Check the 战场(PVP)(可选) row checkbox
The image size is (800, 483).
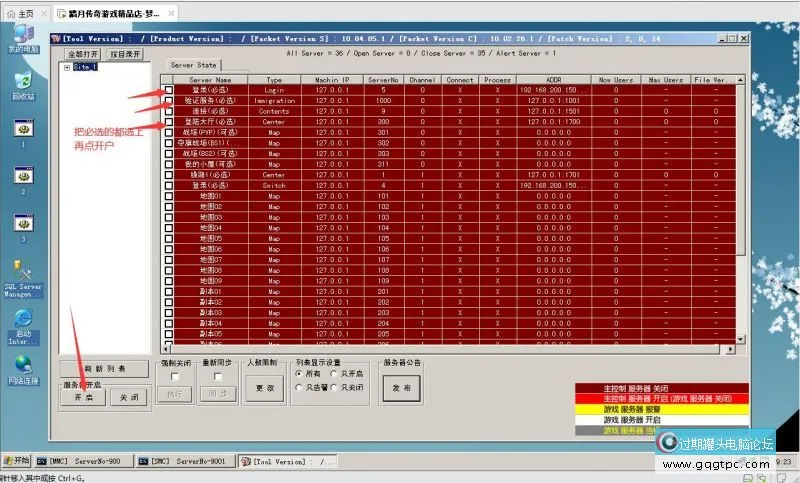[x=168, y=132]
